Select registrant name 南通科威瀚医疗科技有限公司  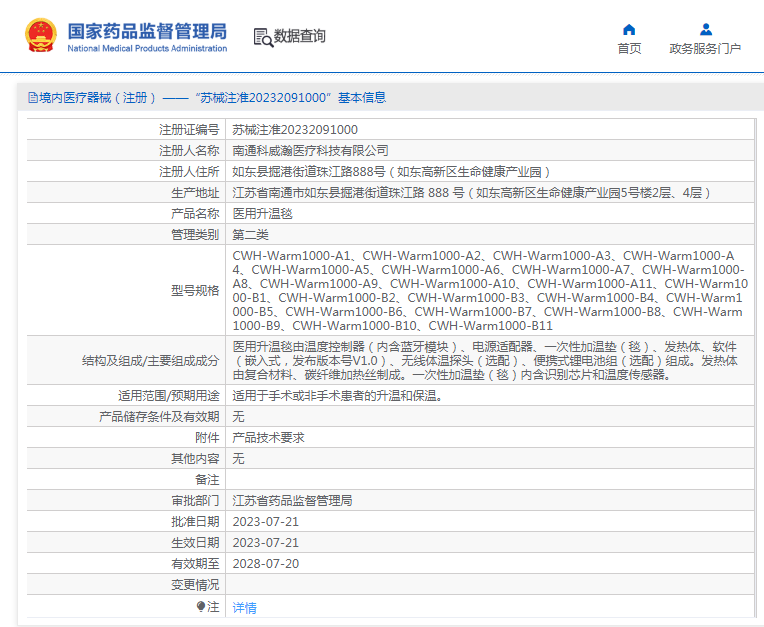[310, 151]
